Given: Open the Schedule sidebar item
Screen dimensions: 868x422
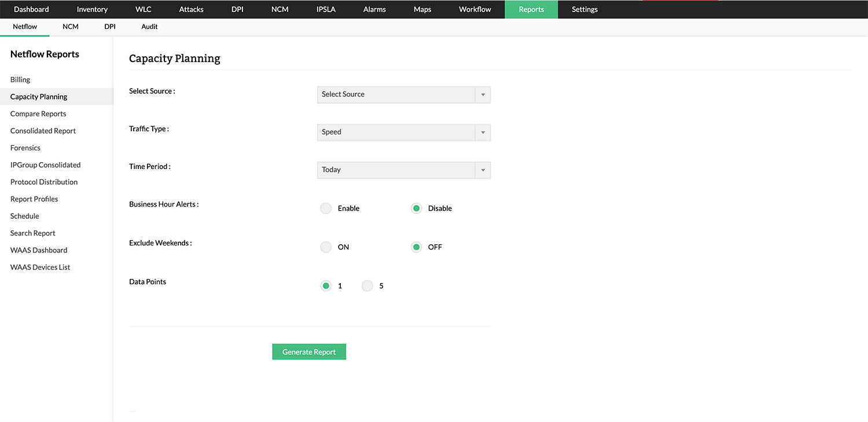Looking at the screenshot, I should [25, 216].
